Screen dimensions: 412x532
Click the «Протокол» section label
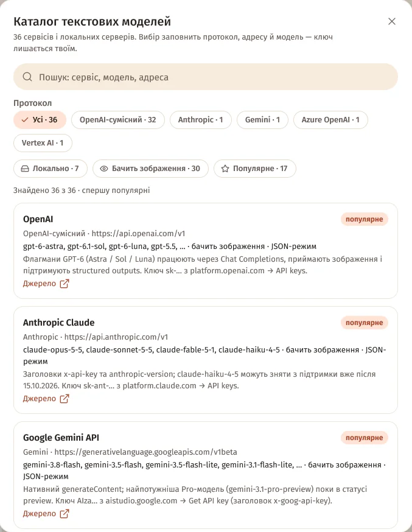point(32,103)
